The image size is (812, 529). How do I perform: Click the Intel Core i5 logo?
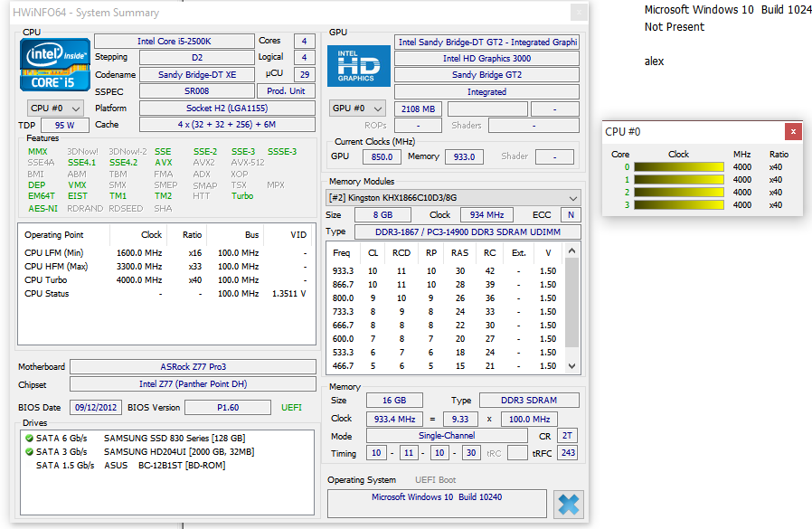click(55, 65)
